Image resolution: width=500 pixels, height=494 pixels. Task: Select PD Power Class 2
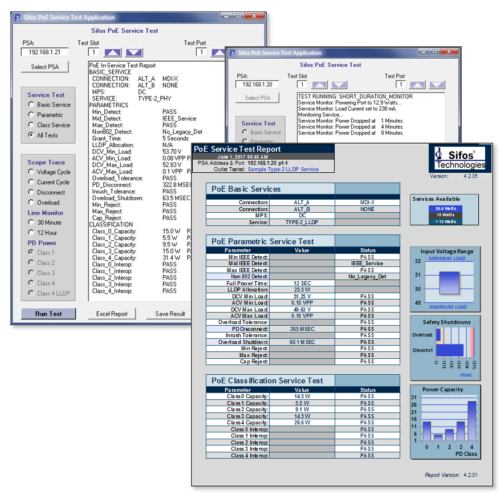[x=31, y=262]
